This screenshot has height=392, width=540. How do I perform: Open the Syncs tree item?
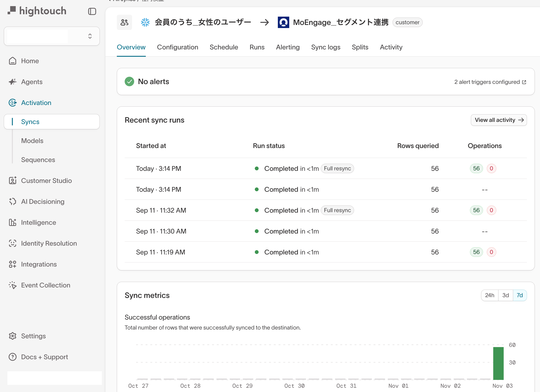point(30,122)
